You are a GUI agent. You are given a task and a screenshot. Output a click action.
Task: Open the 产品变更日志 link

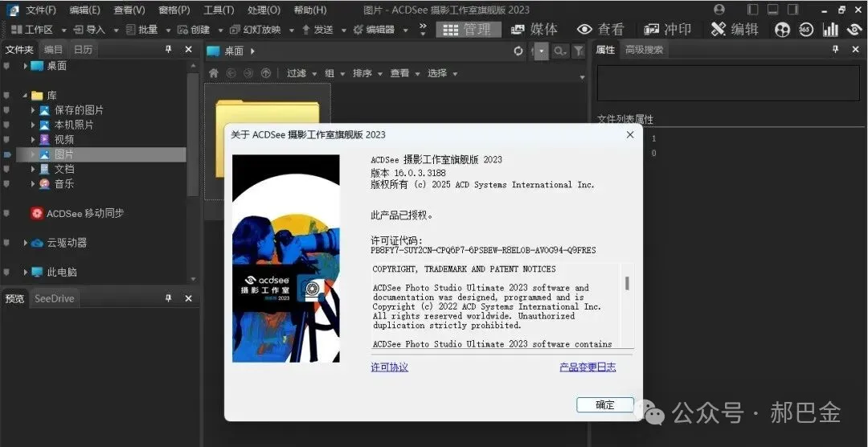tap(588, 367)
